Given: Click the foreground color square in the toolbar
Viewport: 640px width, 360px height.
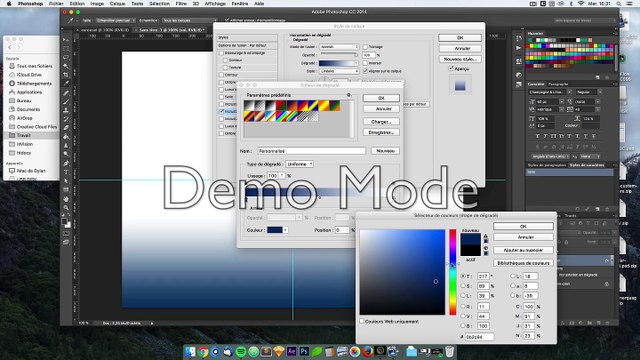Looking at the screenshot, I should point(64,222).
